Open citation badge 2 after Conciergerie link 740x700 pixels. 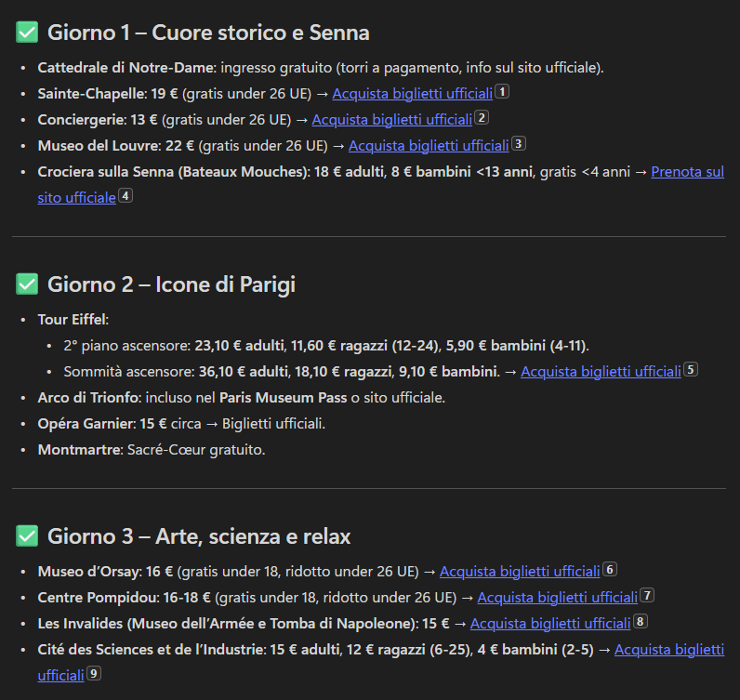tap(482, 117)
